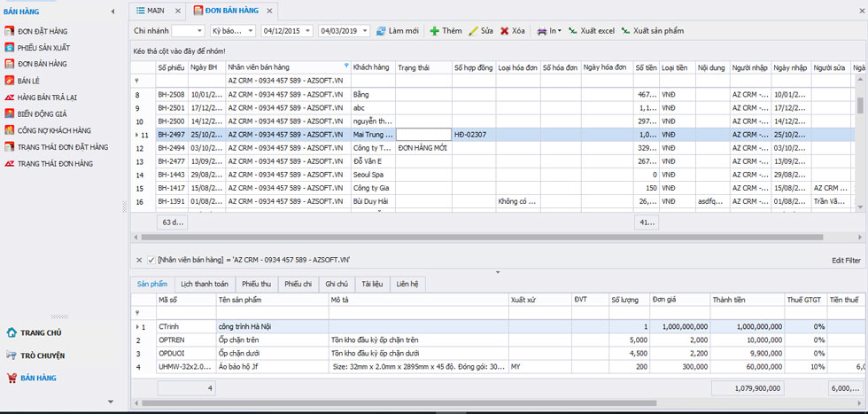Select Phiếu sản xuất sidebar icon
Screen dimensions: 868x414
click(x=9, y=48)
